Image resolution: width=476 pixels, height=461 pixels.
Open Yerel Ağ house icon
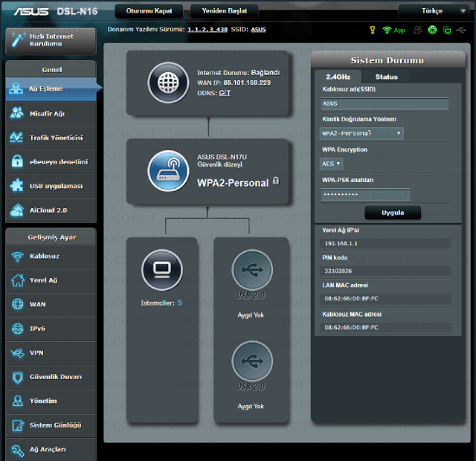pos(18,280)
